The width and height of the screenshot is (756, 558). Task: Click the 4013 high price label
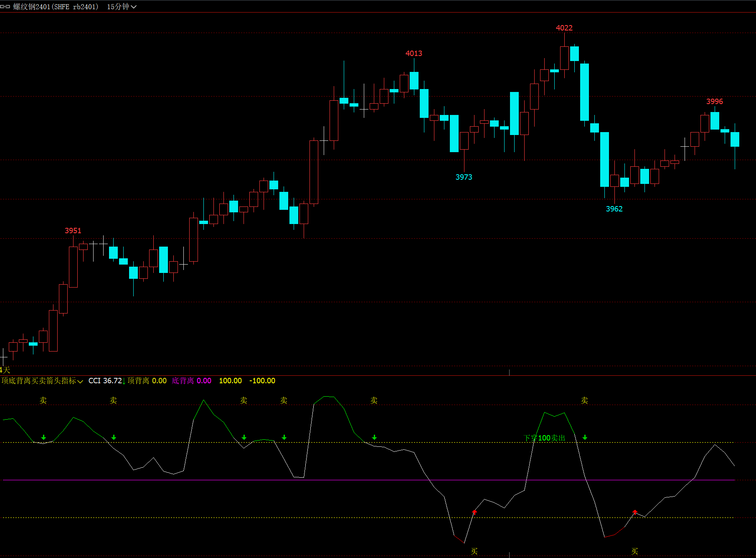pyautogui.click(x=414, y=54)
